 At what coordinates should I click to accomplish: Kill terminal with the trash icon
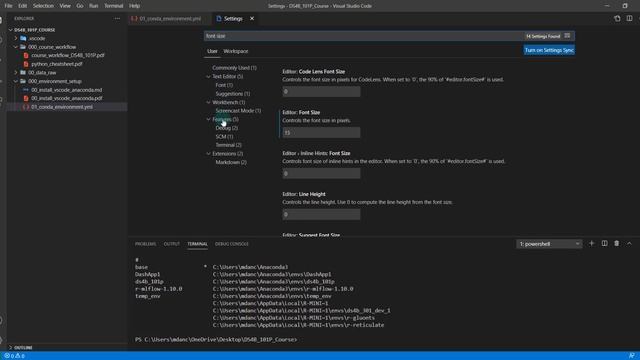pos(617,244)
